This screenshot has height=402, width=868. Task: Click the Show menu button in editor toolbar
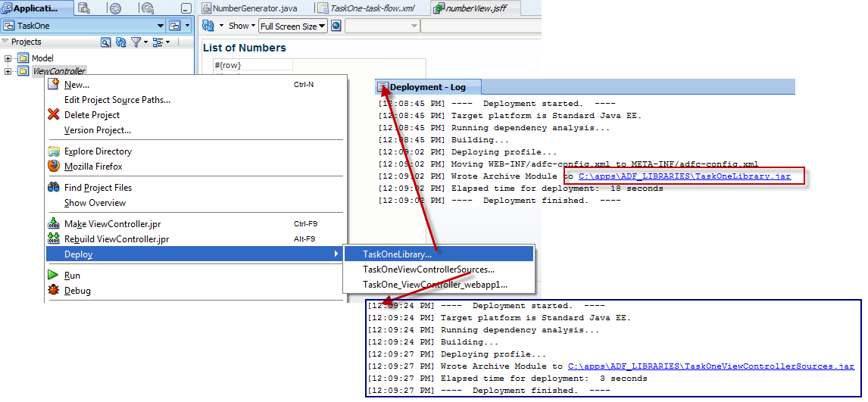[239, 26]
